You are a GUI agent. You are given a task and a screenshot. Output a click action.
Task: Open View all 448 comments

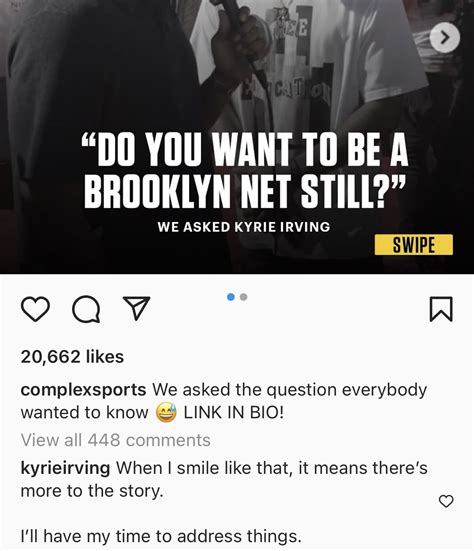coord(116,440)
